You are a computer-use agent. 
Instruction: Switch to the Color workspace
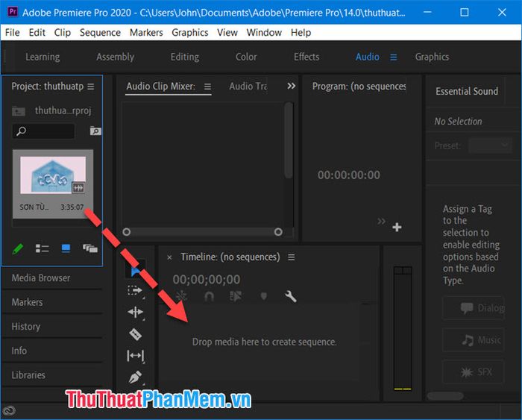(246, 57)
